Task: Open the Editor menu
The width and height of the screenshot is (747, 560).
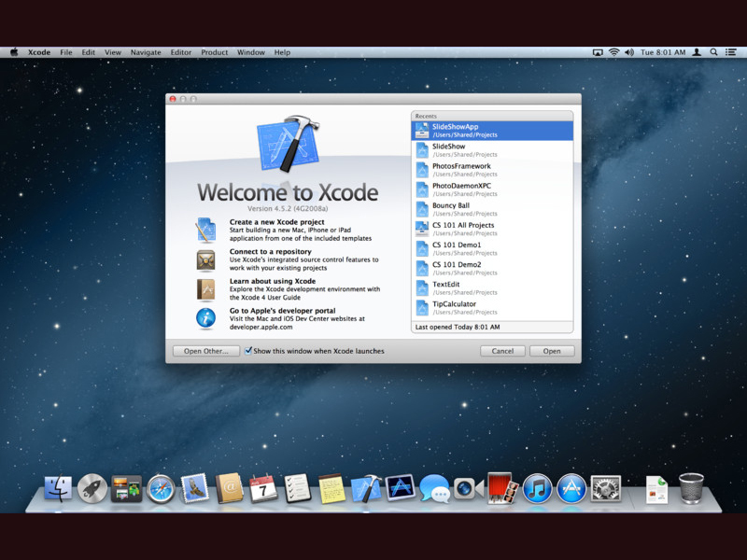Action: coord(181,52)
